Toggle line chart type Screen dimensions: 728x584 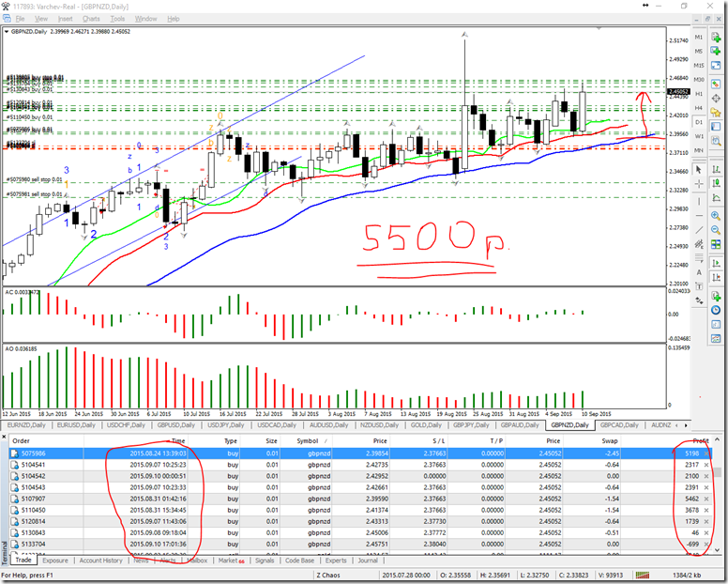(716, 199)
